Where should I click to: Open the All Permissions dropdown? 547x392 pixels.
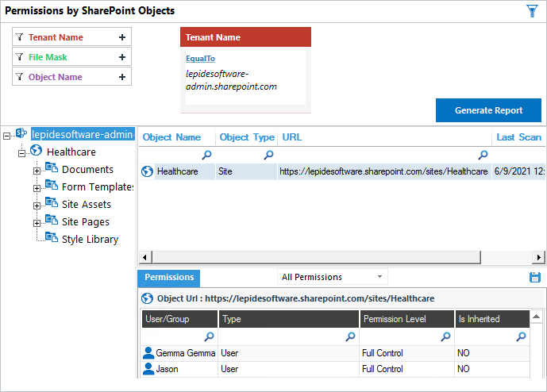click(x=333, y=277)
